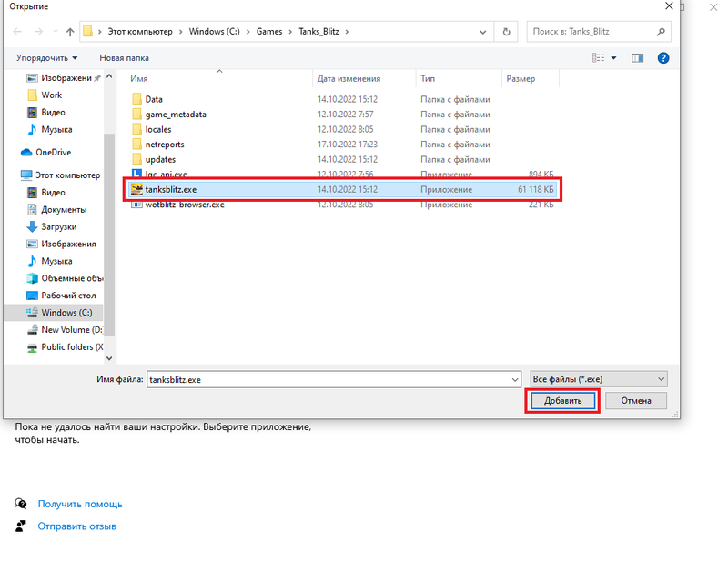The height and width of the screenshot is (561, 728).
Task: Open the Получить помощь link
Action: [80, 504]
